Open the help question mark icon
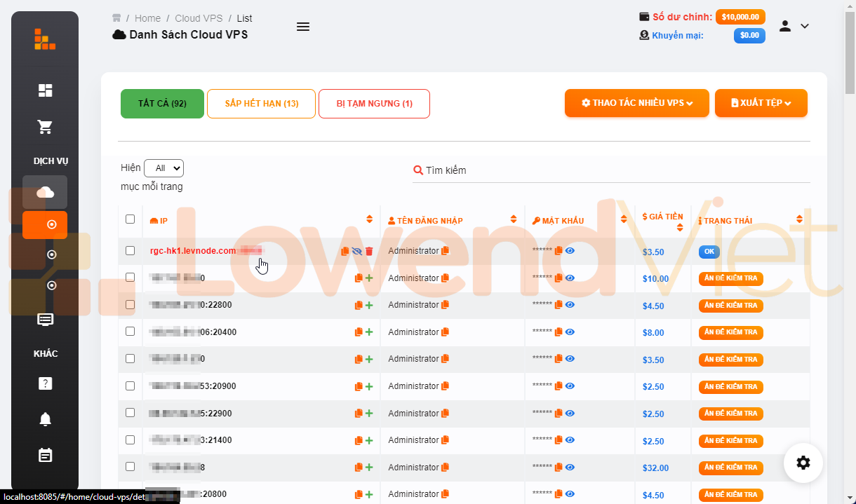The image size is (856, 504). coord(45,383)
